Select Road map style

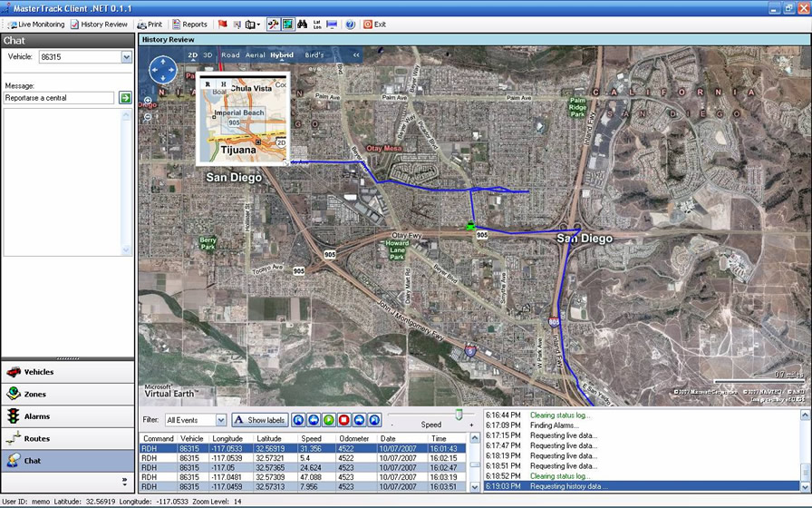tap(230, 55)
